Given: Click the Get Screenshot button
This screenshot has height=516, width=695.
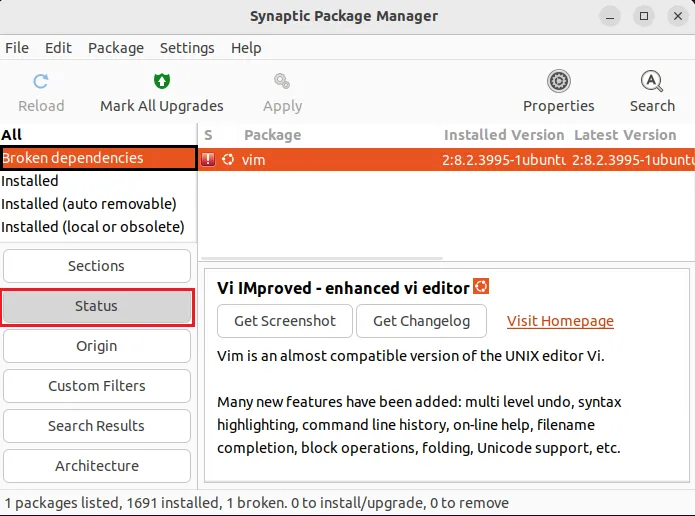Looking at the screenshot, I should 285,321.
